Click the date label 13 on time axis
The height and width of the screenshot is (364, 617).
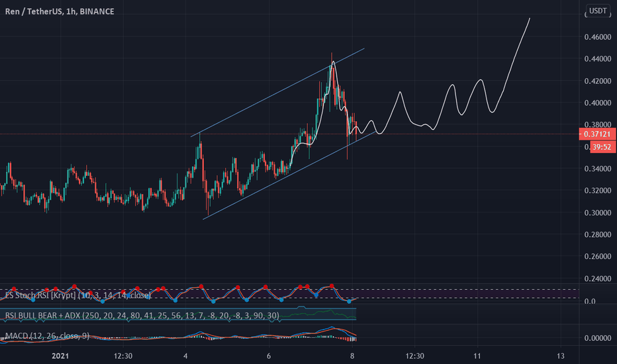click(561, 356)
